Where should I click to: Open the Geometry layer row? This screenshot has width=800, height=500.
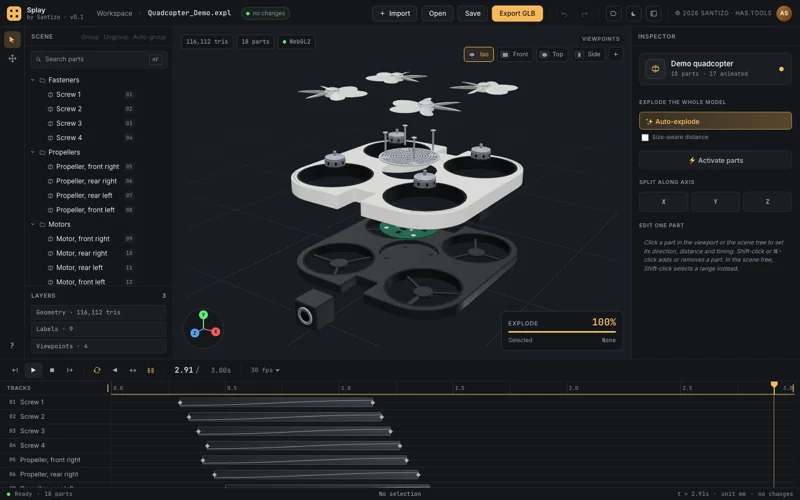coord(98,312)
